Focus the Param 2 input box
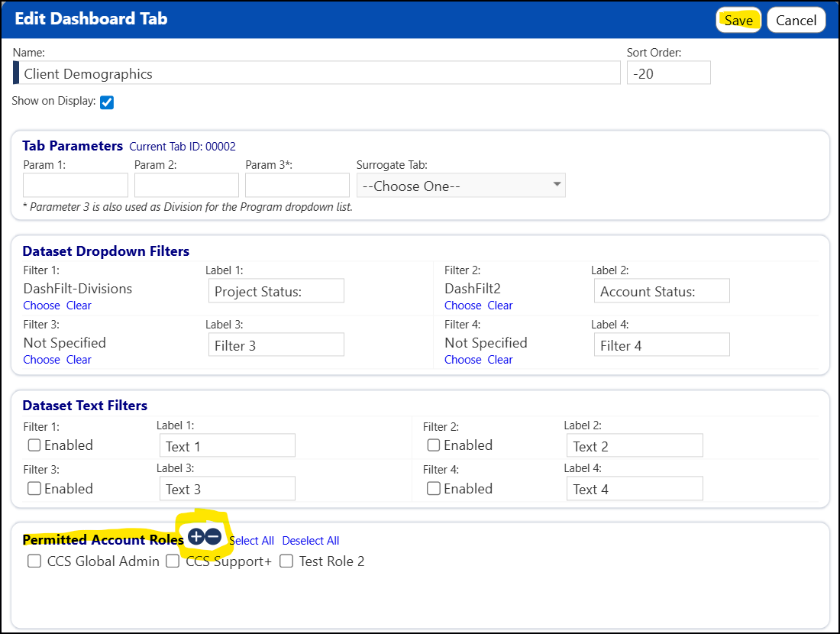This screenshot has height=634, width=840. (x=186, y=185)
